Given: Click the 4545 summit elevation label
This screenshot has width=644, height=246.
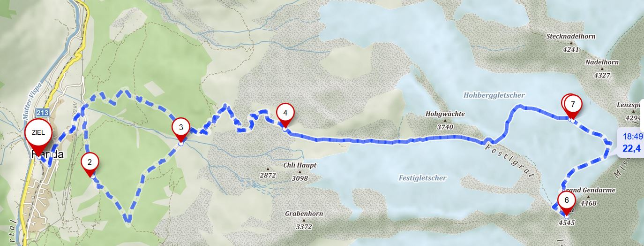Looking at the screenshot, I should (567, 223).
